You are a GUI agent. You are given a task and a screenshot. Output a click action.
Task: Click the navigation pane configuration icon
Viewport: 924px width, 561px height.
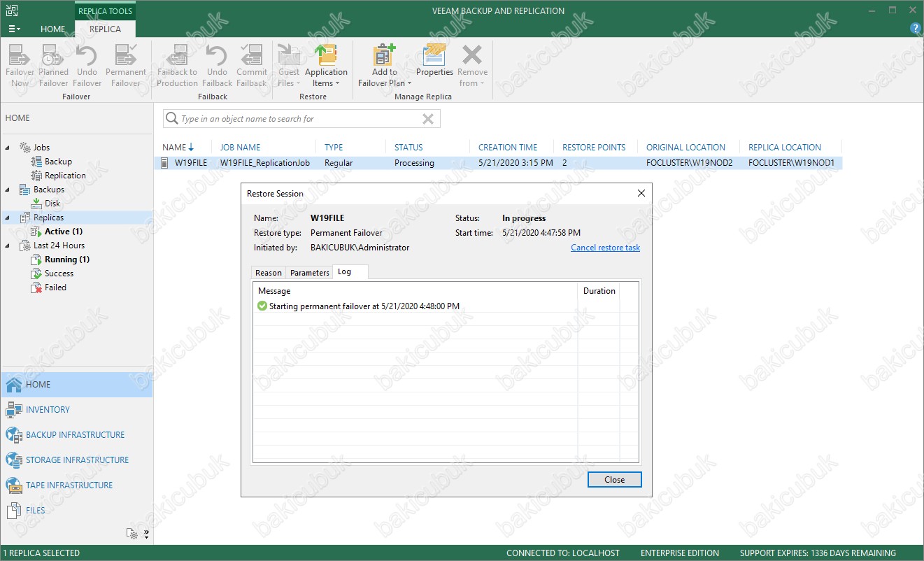tap(133, 534)
